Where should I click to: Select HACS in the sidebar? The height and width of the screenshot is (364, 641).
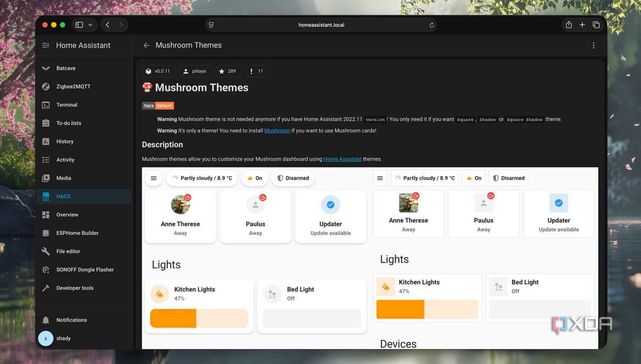point(84,197)
